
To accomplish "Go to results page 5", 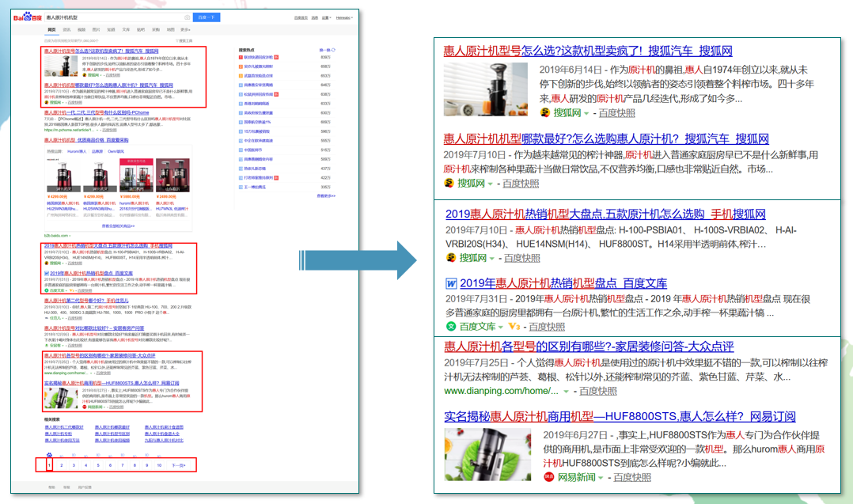I will [x=98, y=465].
